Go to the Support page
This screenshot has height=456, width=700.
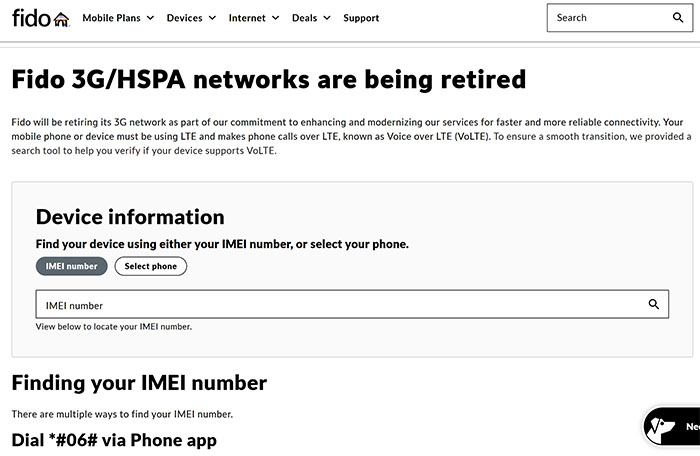point(361,18)
